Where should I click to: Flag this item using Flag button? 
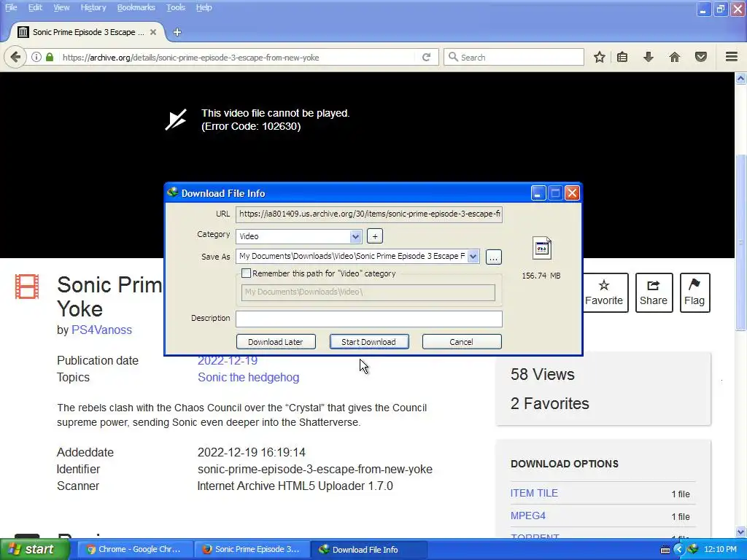coord(694,292)
